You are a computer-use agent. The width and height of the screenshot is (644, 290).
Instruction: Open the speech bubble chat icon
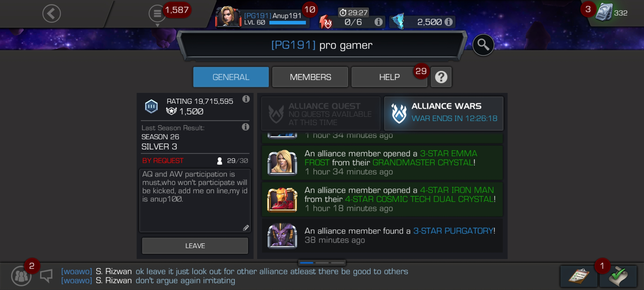click(x=46, y=276)
